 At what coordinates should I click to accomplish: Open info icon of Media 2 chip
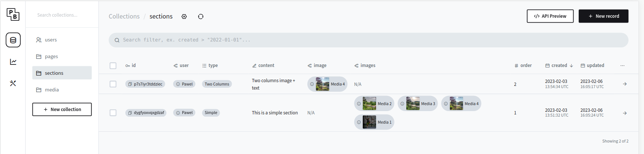[359, 104]
